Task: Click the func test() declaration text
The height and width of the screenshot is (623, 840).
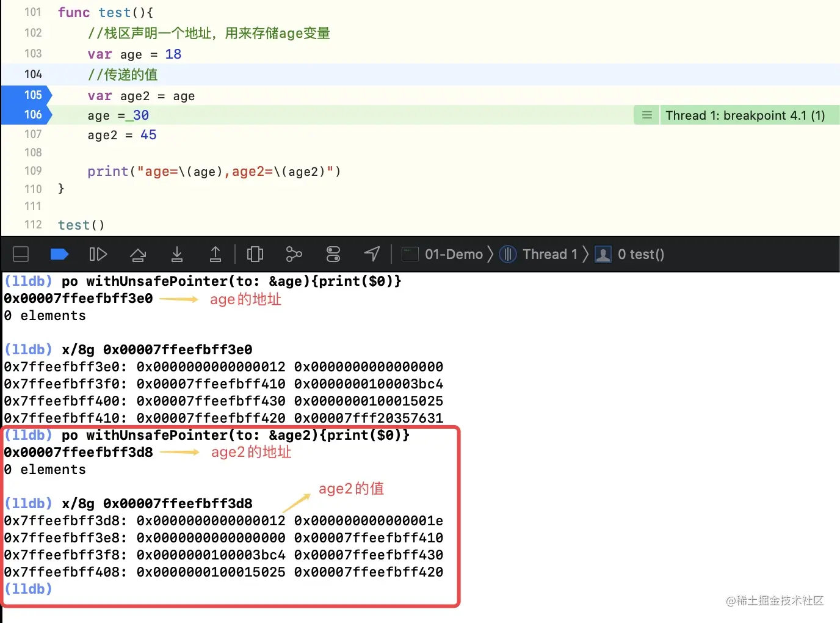Action: [x=106, y=13]
